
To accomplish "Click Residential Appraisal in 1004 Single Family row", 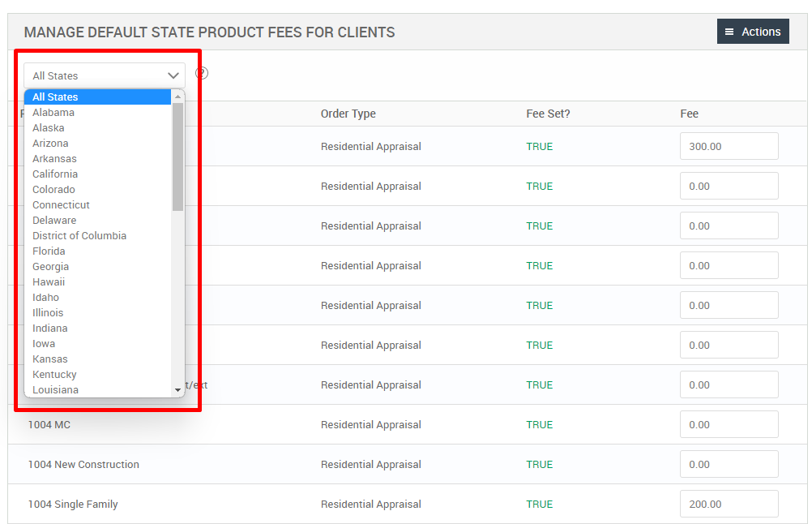I will 371,505.
